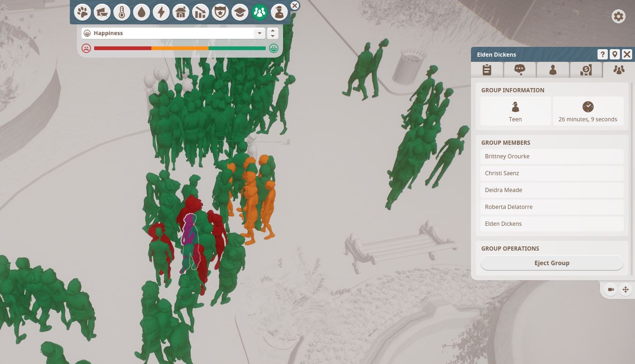Show the temperature thermometer heat map

point(122,12)
